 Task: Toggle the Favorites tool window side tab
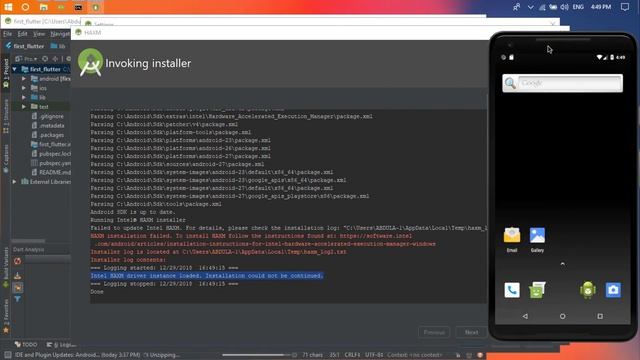click(x=6, y=316)
